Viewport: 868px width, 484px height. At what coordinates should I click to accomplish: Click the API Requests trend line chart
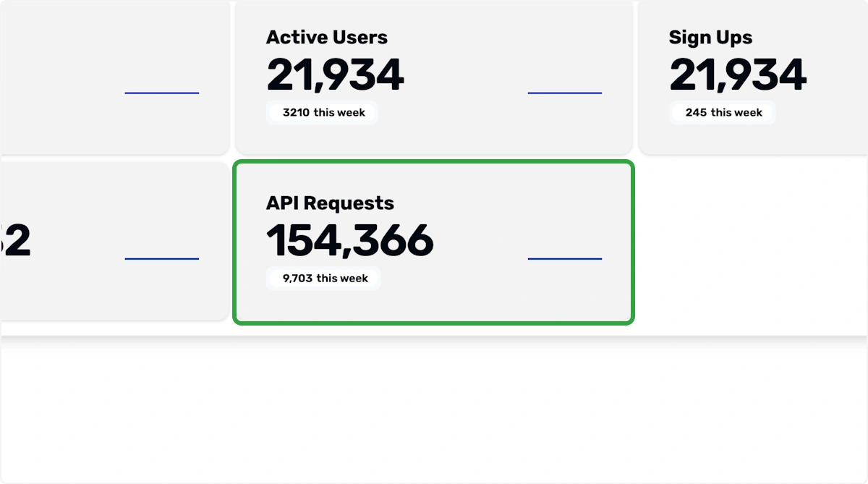[x=565, y=258]
